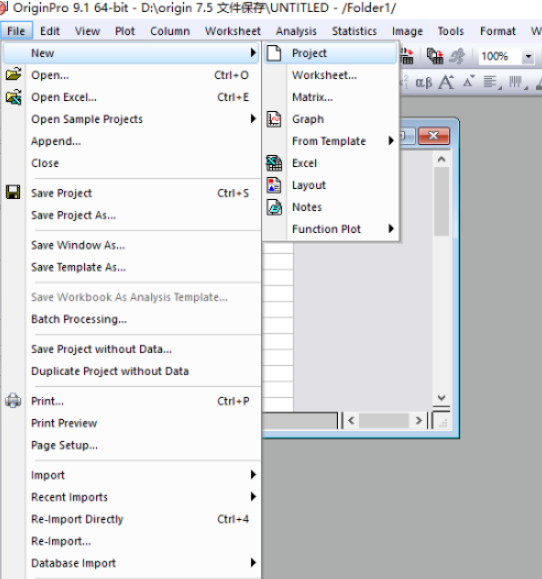The height and width of the screenshot is (579, 542).
Task: Click the worksheet's vertical scrollbar thumb
Action: tap(441, 201)
